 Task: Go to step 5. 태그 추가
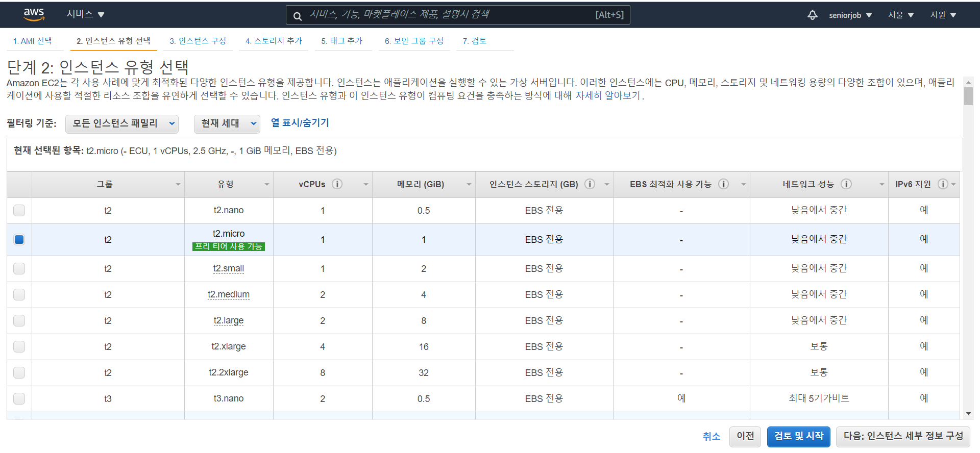coord(342,41)
